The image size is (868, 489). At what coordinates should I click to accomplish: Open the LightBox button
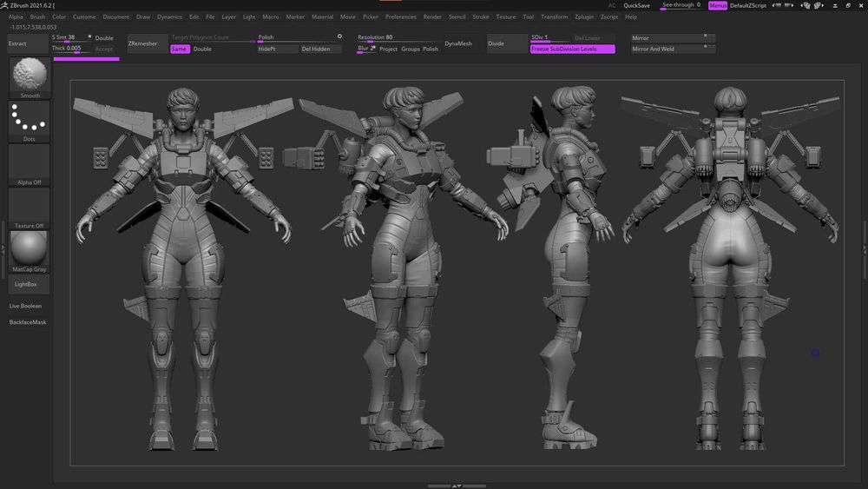coord(29,284)
